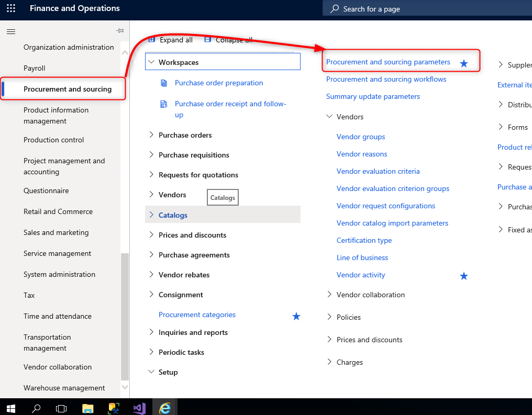Click the hamburger navigation menu icon
Viewport: 532px width, 415px height.
10,31
